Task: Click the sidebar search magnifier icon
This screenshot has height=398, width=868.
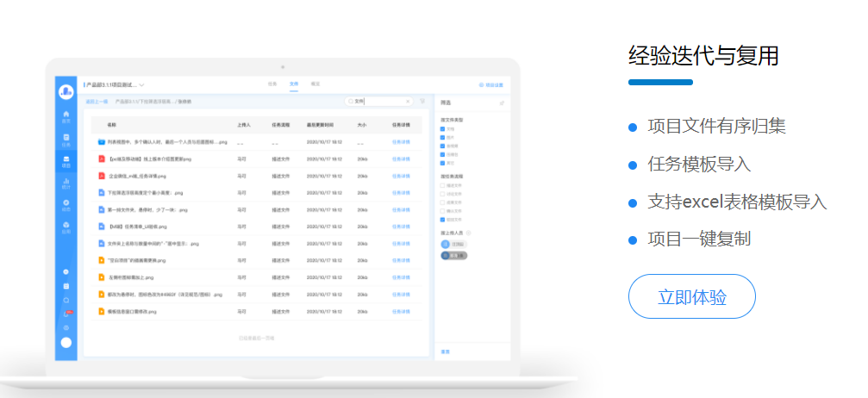Action: click(x=66, y=300)
